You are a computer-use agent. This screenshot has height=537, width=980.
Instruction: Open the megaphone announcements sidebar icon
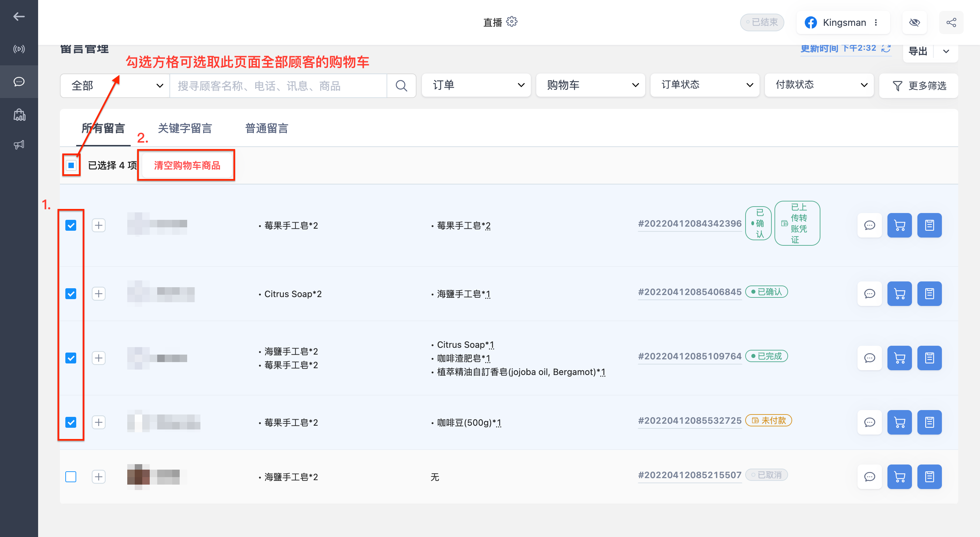(x=19, y=145)
